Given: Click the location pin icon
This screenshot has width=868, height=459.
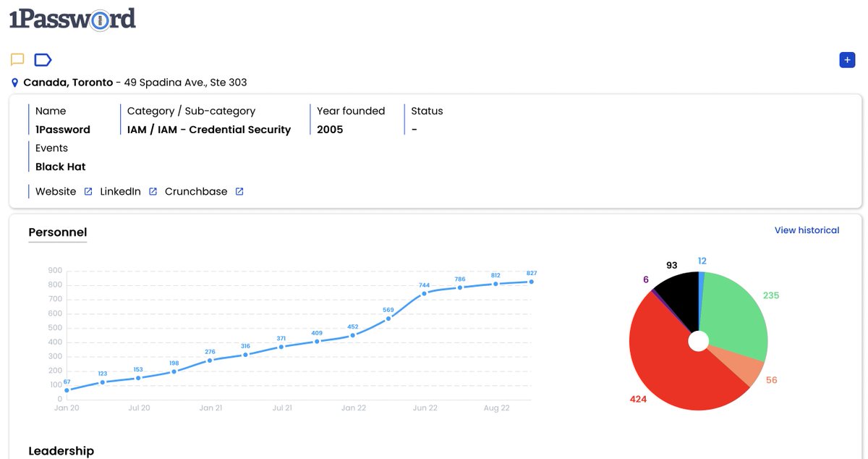Looking at the screenshot, I should coord(14,83).
